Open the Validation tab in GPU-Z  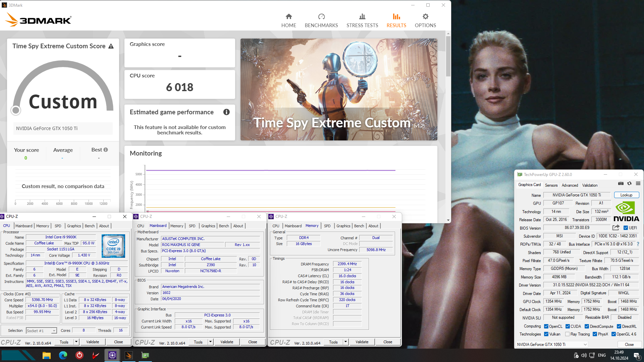coord(590,185)
